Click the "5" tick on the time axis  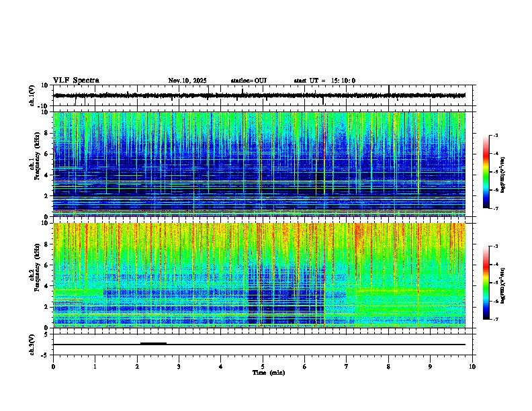coord(263,367)
